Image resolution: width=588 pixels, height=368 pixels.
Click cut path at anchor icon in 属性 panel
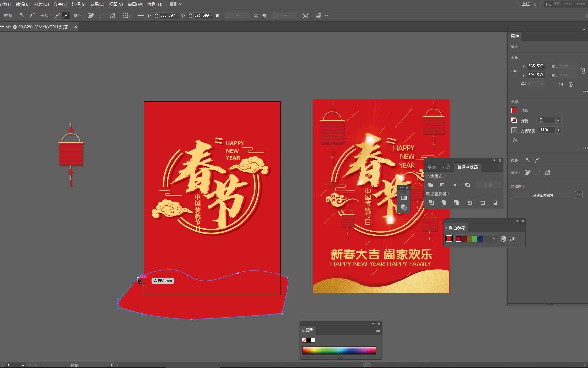548,173
